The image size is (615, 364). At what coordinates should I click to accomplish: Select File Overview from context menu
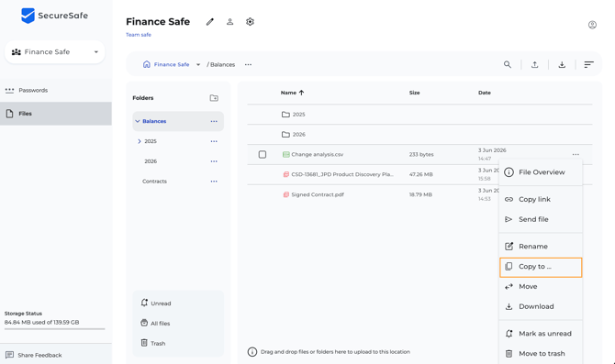541,172
